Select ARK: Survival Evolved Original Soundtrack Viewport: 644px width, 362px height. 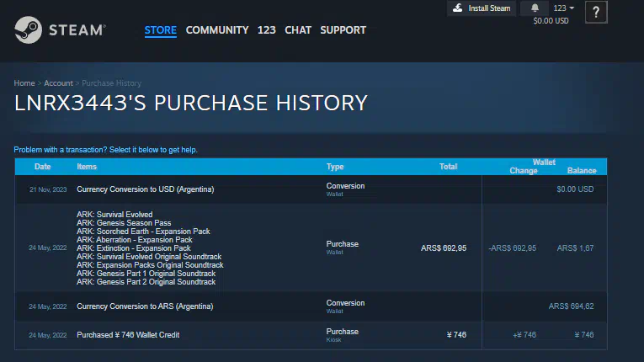click(149, 257)
